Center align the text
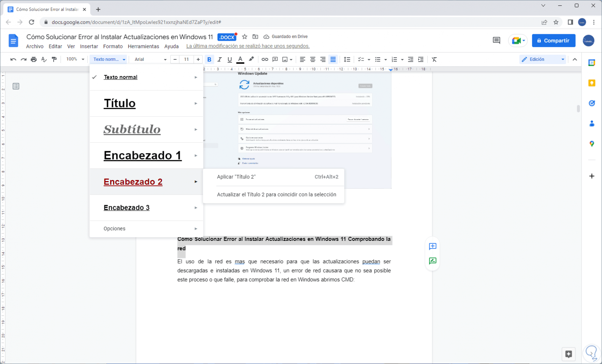The image size is (602, 364). click(x=313, y=59)
